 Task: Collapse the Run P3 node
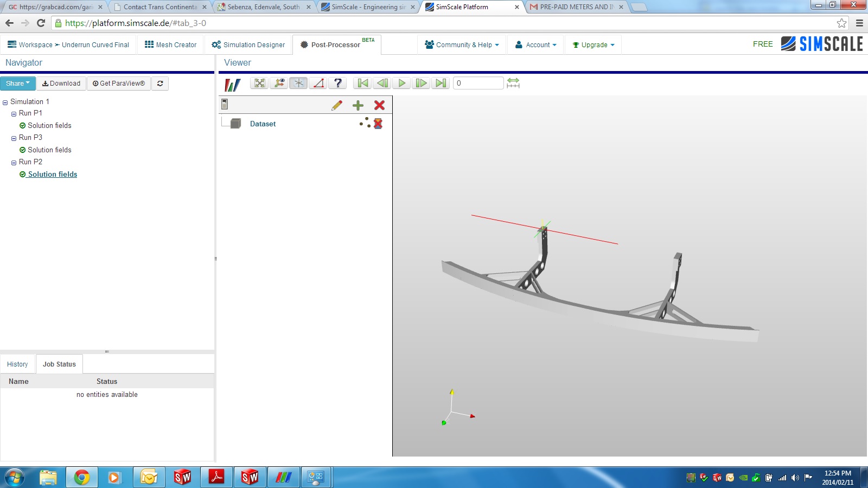[14, 138]
